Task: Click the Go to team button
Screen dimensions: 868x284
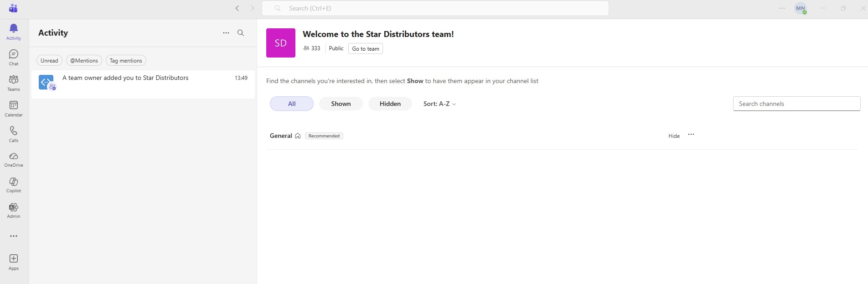Action: click(x=366, y=49)
